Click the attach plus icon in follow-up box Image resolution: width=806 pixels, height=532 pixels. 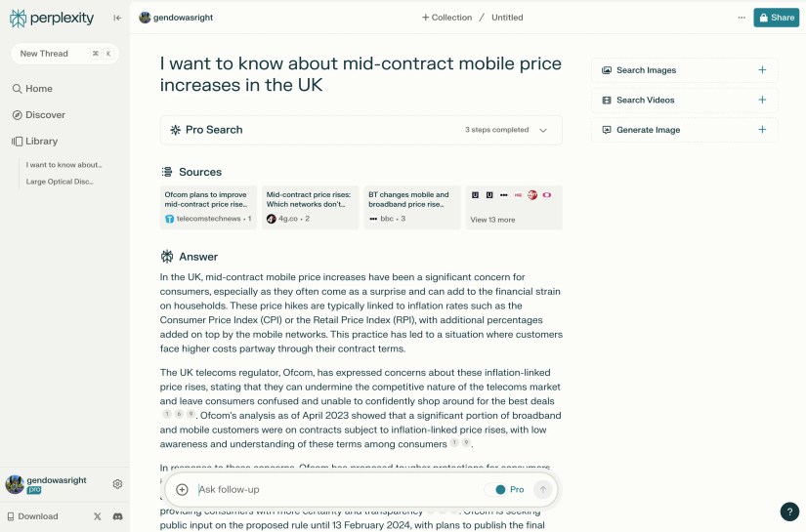[182, 490]
